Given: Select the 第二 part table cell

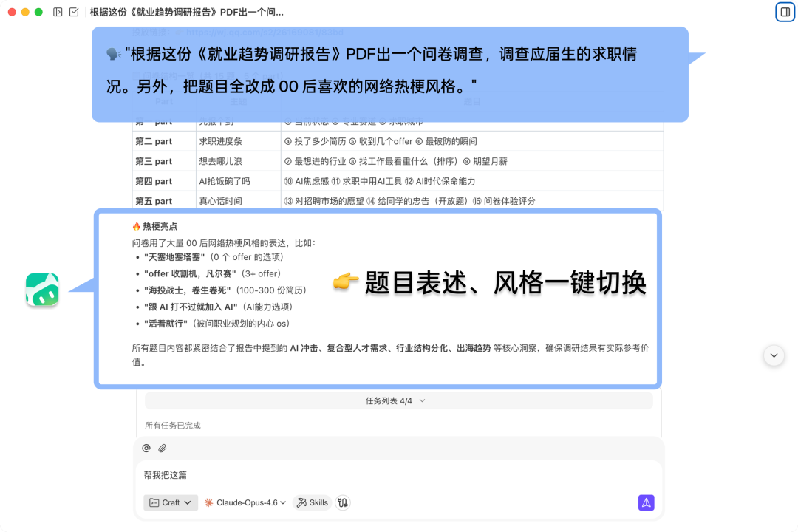Looking at the screenshot, I should pyautogui.click(x=164, y=142).
